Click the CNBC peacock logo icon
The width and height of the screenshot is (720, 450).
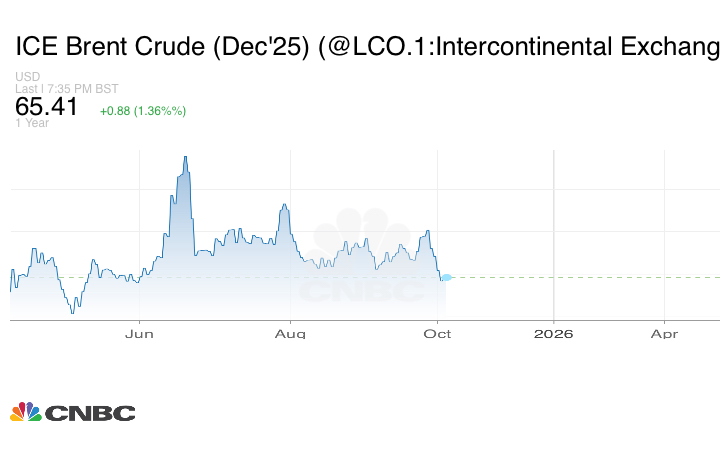pos(25,411)
